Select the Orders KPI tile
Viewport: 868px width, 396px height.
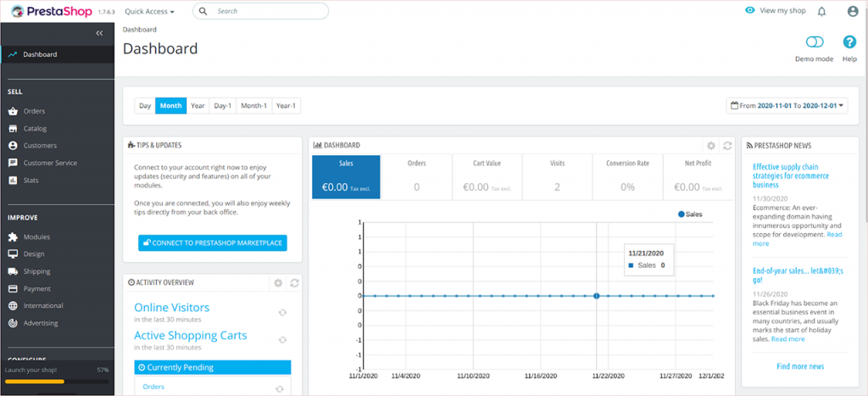pyautogui.click(x=416, y=176)
